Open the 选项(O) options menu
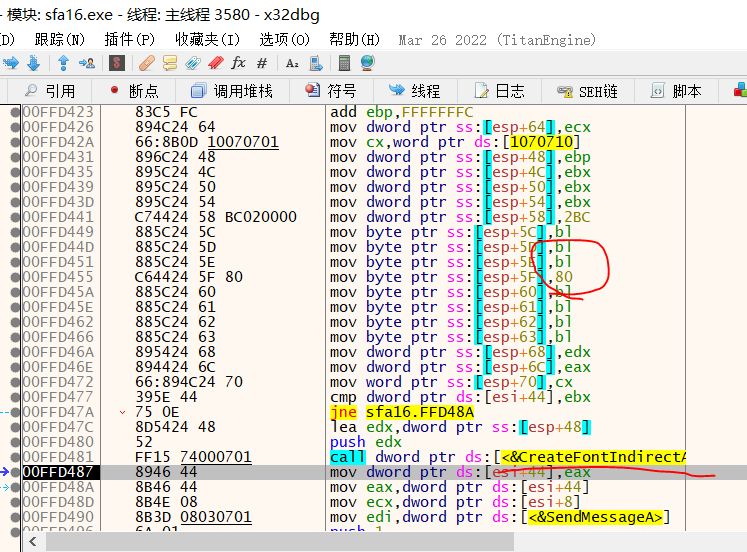 [x=285, y=39]
